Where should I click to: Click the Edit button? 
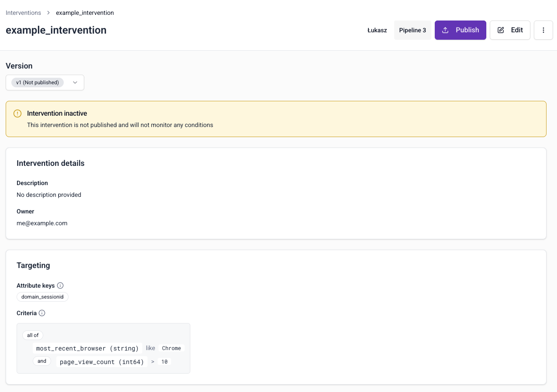[510, 30]
